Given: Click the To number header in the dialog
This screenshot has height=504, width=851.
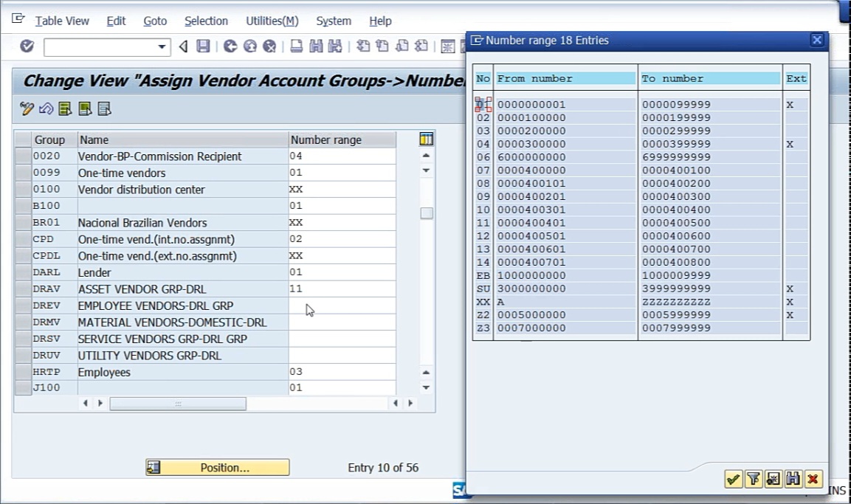Looking at the screenshot, I should [x=711, y=79].
